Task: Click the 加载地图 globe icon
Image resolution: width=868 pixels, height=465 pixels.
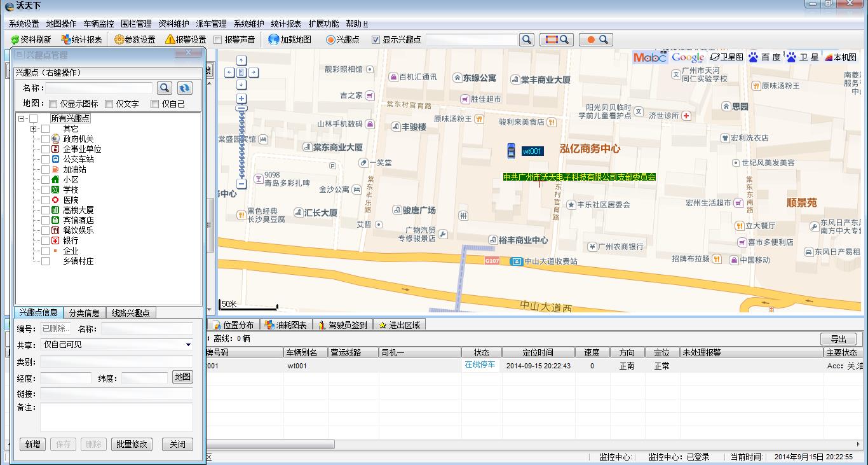Action: [274, 39]
